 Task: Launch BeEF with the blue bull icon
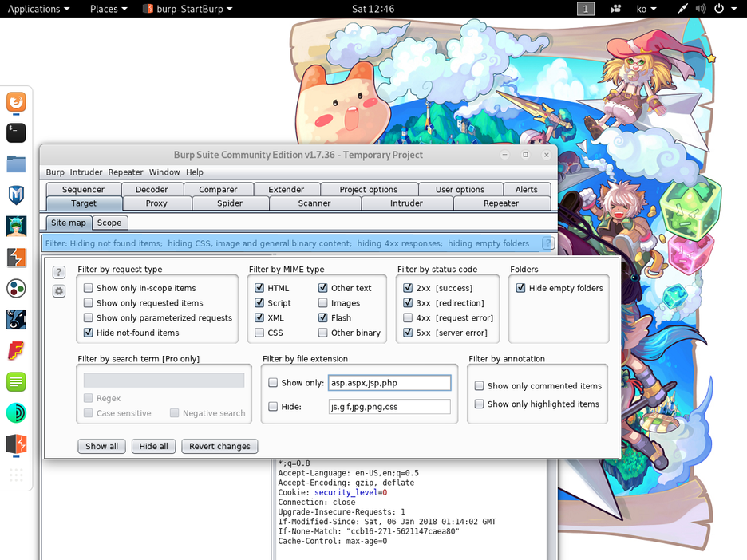(x=16, y=320)
